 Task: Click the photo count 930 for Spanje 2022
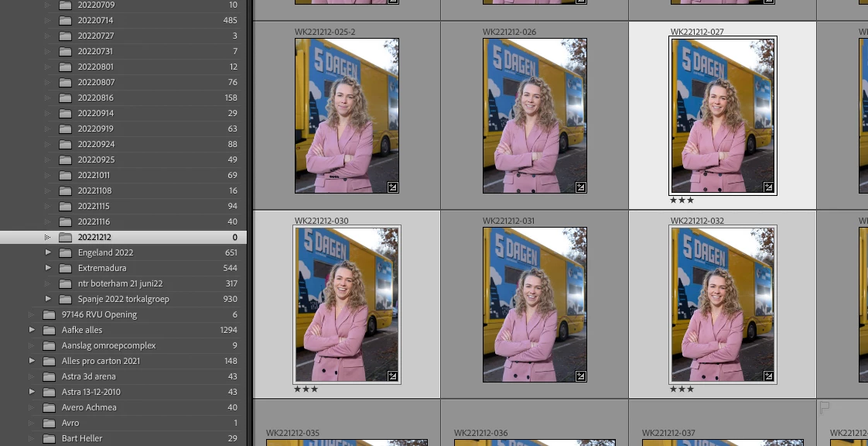pos(229,299)
